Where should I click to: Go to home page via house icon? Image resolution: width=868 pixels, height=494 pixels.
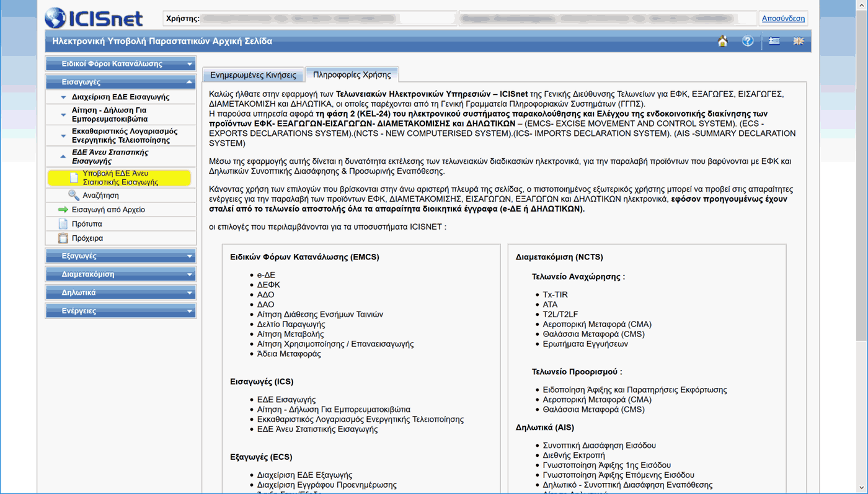click(722, 41)
